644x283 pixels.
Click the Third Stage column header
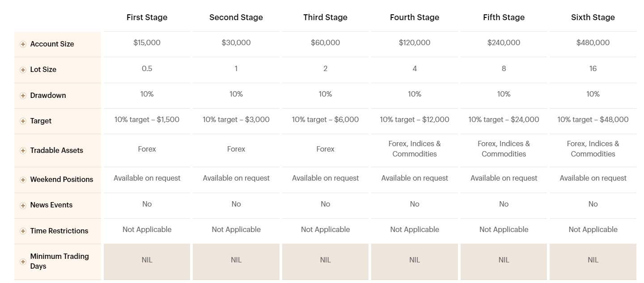tap(325, 17)
